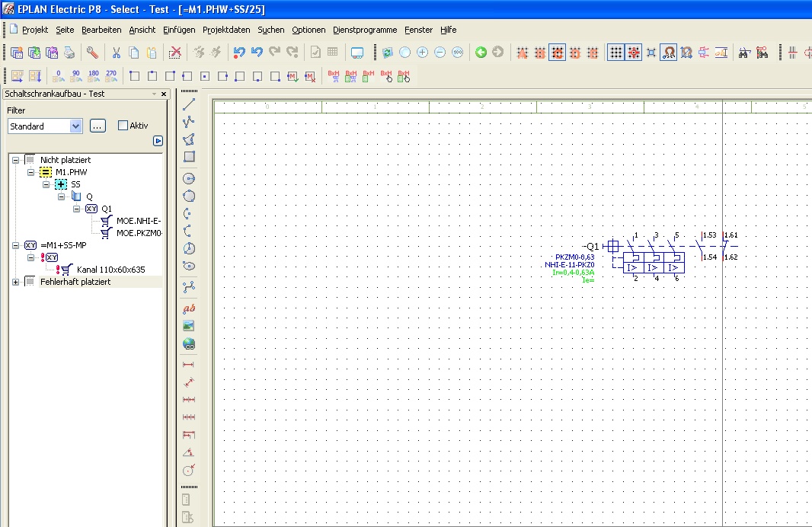The image size is (812, 527).
Task: Open settings with the wrench icon
Action: tap(92, 53)
